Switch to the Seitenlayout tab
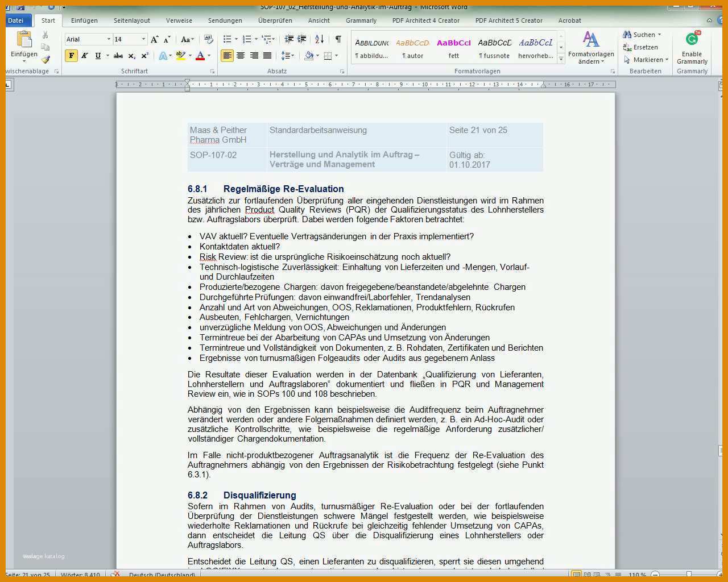This screenshot has width=728, height=582. tap(132, 20)
